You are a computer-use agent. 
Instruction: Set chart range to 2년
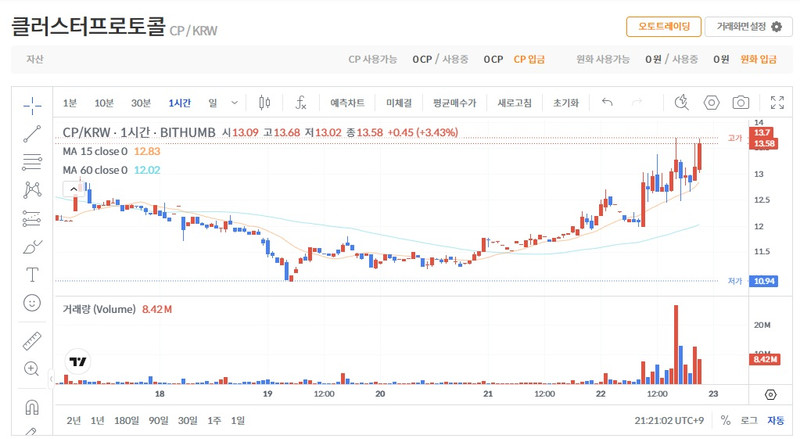(x=73, y=421)
